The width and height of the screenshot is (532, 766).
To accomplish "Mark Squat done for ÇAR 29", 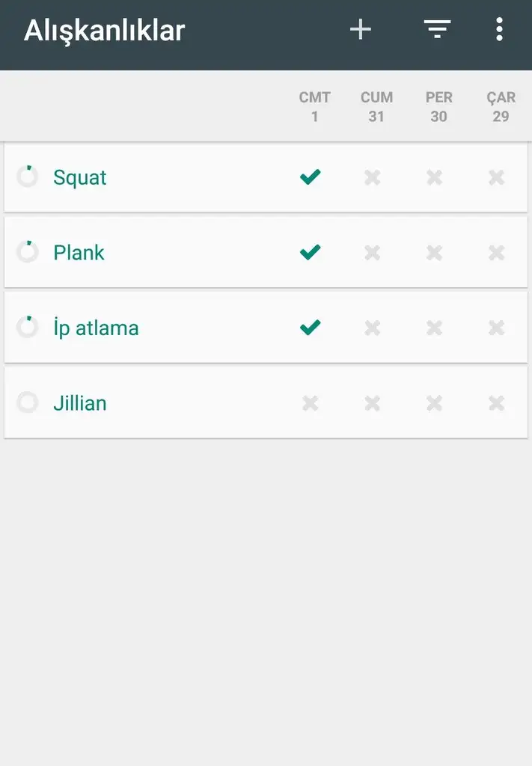I will tap(496, 177).
